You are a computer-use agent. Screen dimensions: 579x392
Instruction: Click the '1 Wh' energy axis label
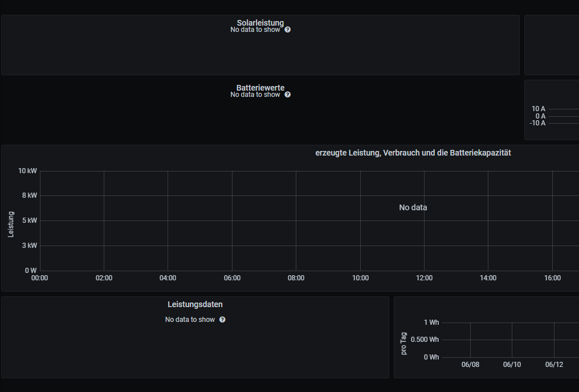[x=431, y=322]
